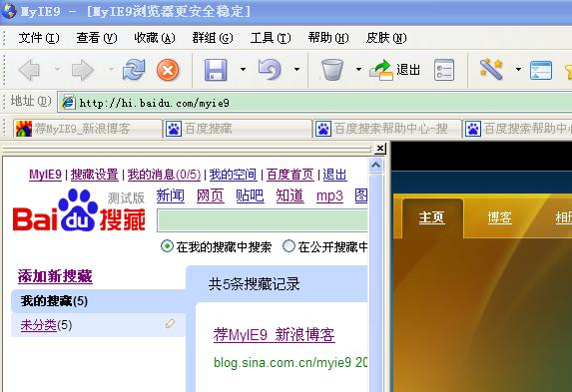Open the 搜藏设置 link

click(x=95, y=175)
